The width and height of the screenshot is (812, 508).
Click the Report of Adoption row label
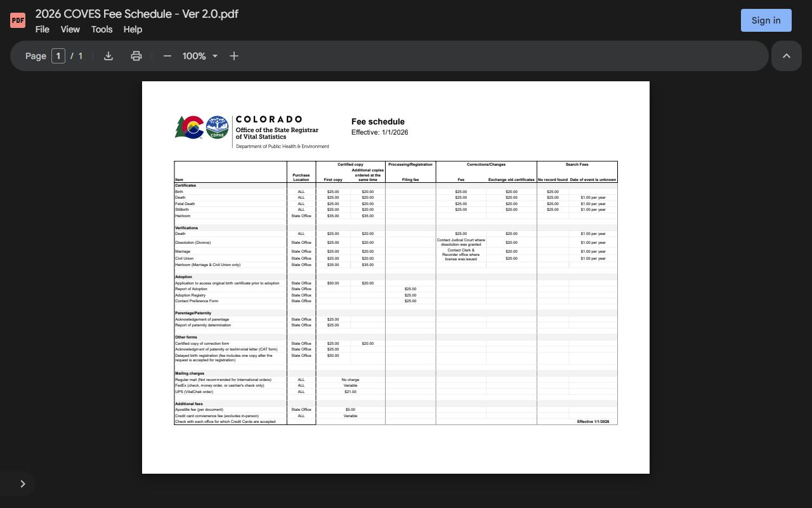click(191, 289)
